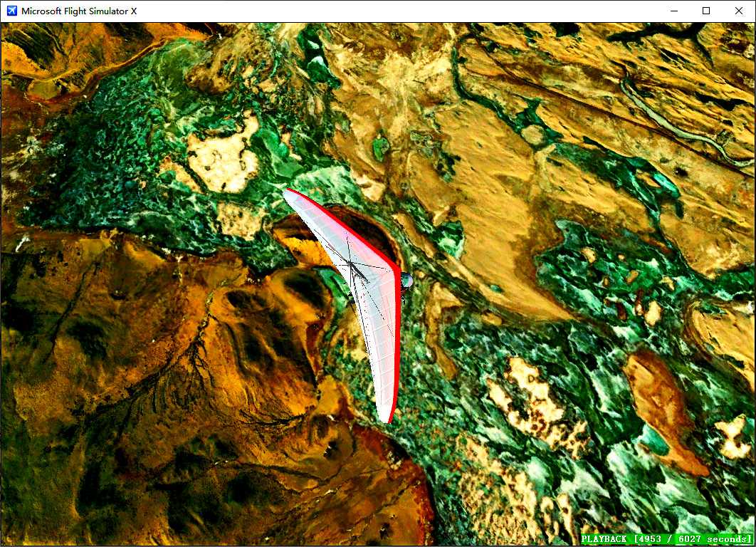Click the red nose of the hang glider
This screenshot has height=547, width=756.
[x=395, y=269]
